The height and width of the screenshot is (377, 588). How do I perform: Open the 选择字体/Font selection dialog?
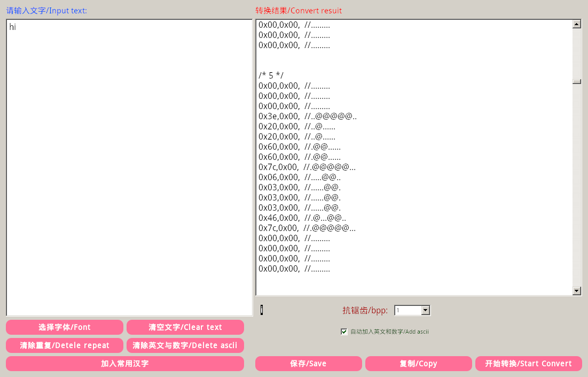pos(64,327)
